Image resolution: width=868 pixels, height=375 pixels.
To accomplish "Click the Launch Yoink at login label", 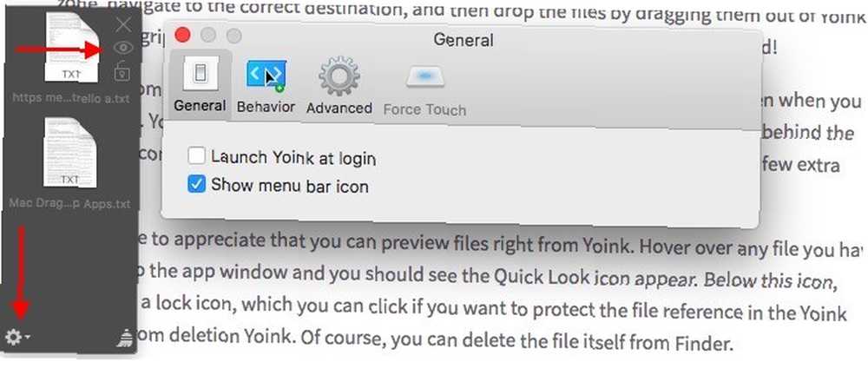I will point(293,158).
